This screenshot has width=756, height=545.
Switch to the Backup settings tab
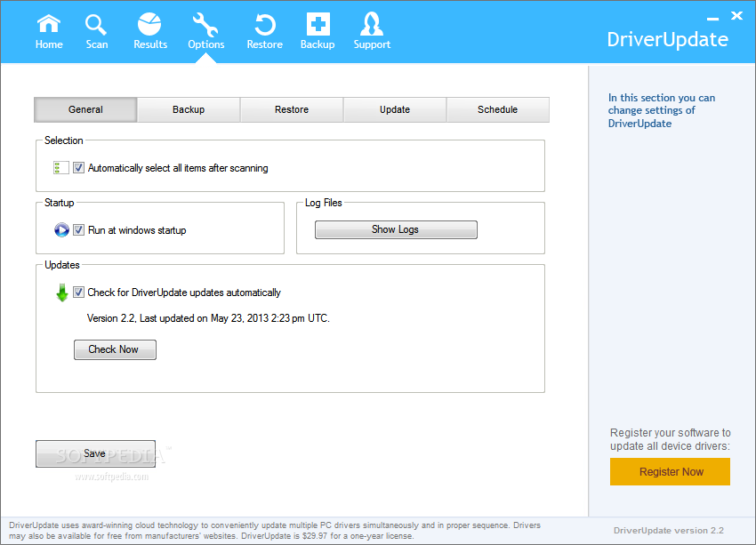click(x=189, y=109)
